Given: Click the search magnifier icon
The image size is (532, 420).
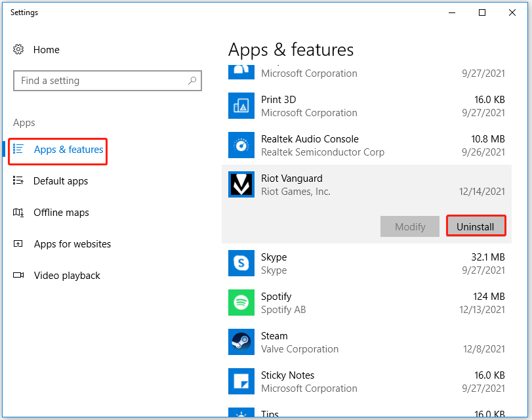Looking at the screenshot, I should tap(192, 81).
